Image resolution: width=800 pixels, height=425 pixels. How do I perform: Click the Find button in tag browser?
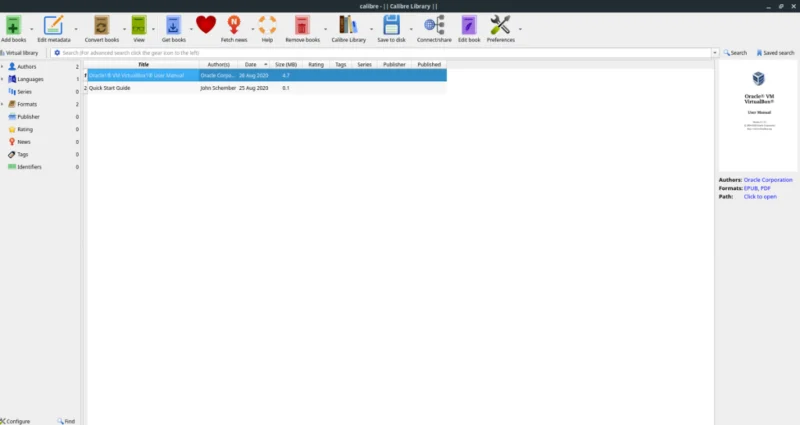pyautogui.click(x=66, y=421)
